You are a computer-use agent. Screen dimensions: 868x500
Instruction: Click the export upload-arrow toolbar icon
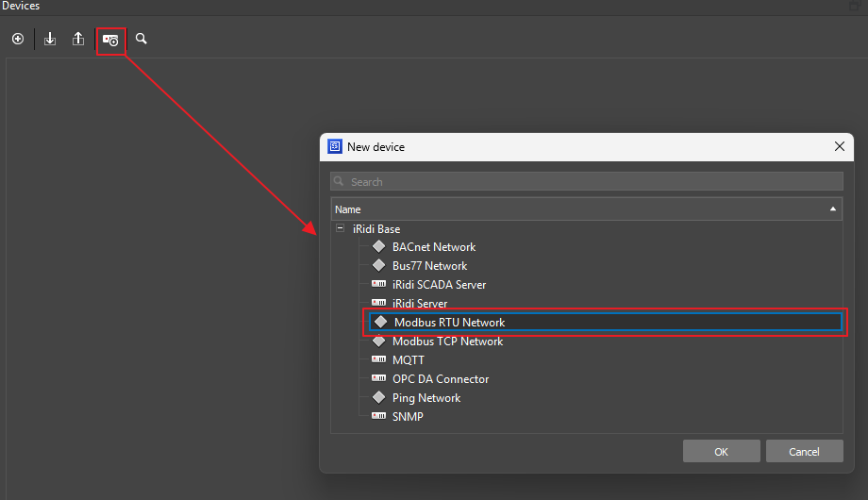78,40
